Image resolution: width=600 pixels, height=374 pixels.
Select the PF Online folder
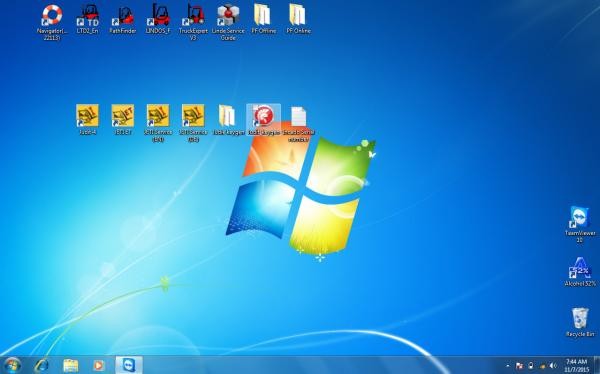(x=298, y=19)
